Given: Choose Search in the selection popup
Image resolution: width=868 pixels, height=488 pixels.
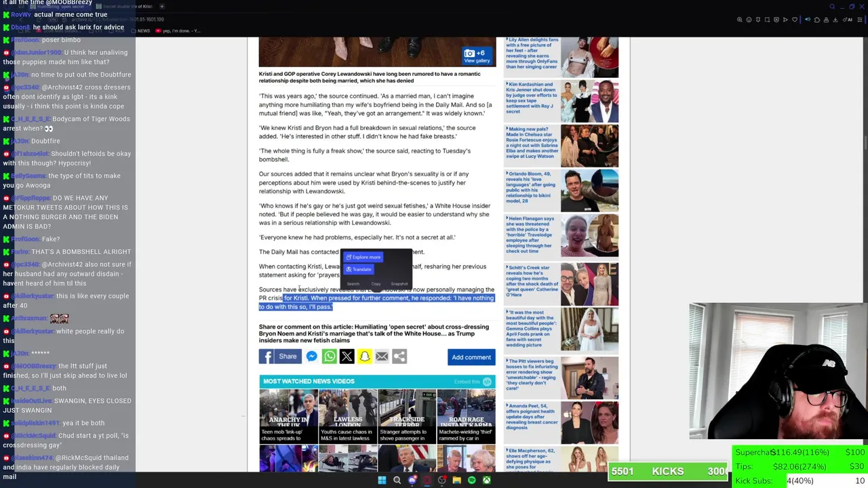Looking at the screenshot, I should 353,284.
